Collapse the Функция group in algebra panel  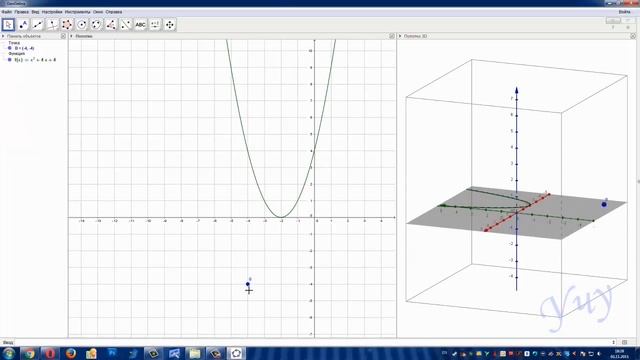click(x=16, y=53)
